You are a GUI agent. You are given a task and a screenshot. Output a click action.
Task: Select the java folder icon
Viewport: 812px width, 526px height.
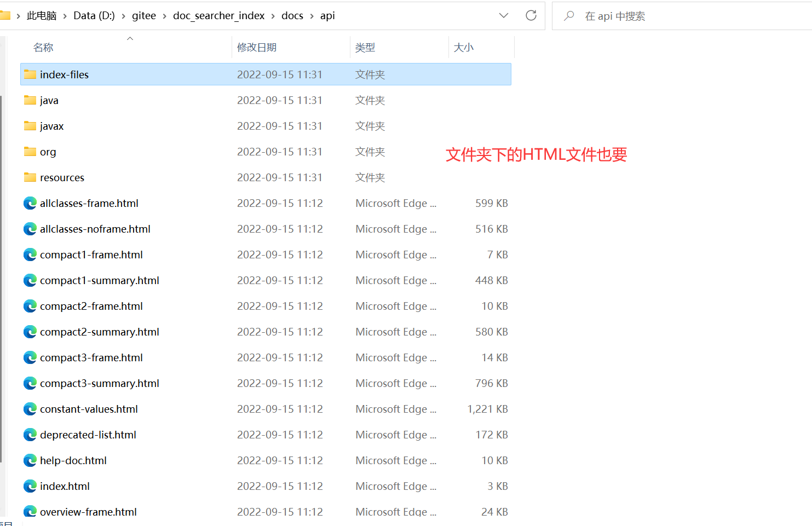(x=30, y=100)
